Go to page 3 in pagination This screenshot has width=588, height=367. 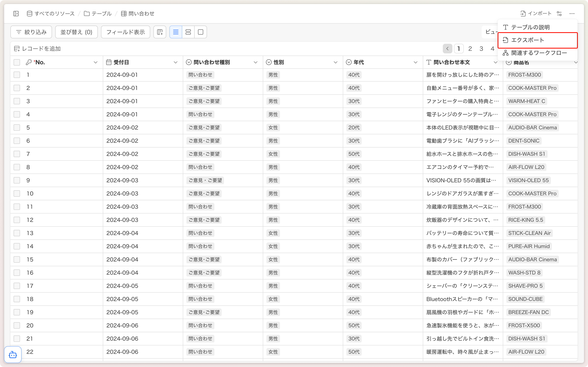point(481,49)
